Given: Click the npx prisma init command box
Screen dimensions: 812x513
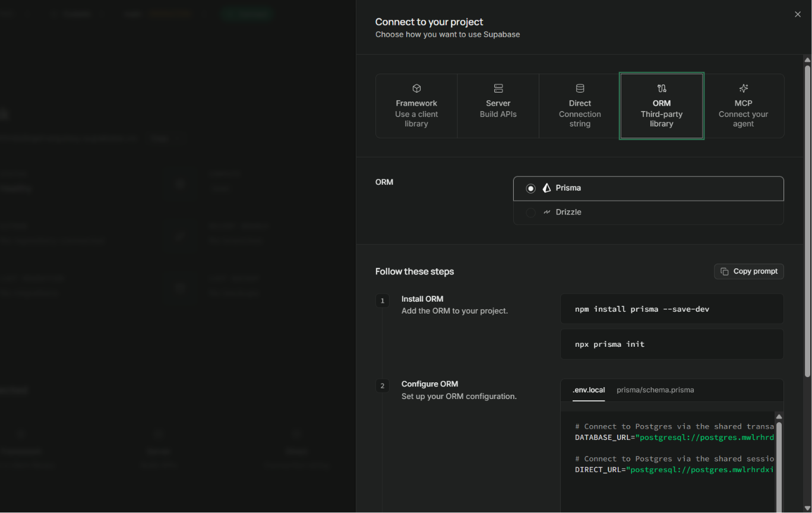Looking at the screenshot, I should (x=672, y=344).
